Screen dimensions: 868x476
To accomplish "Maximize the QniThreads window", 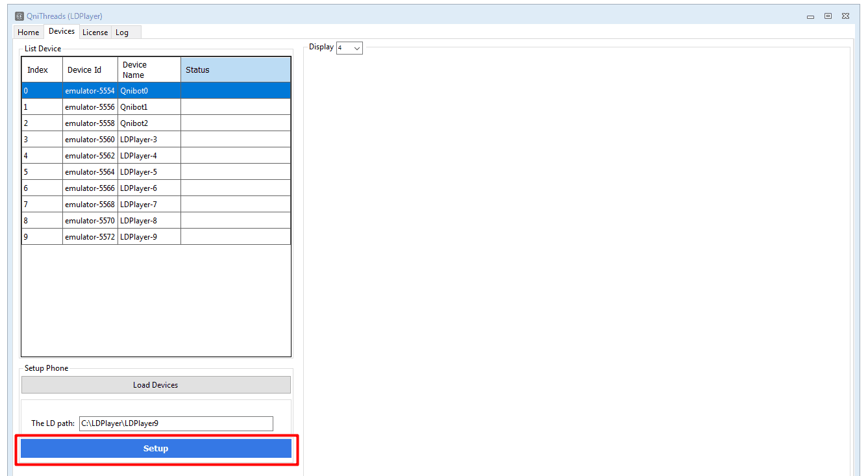I will point(828,16).
